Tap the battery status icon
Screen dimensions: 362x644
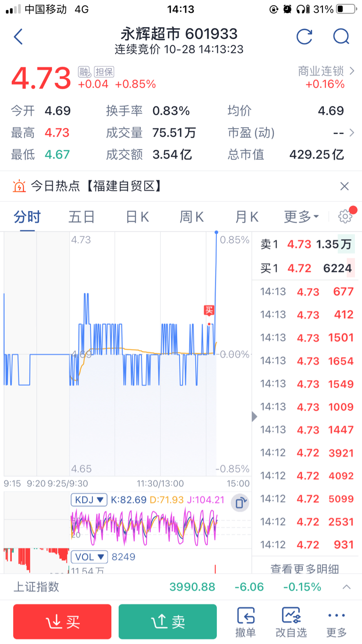(x=346, y=9)
